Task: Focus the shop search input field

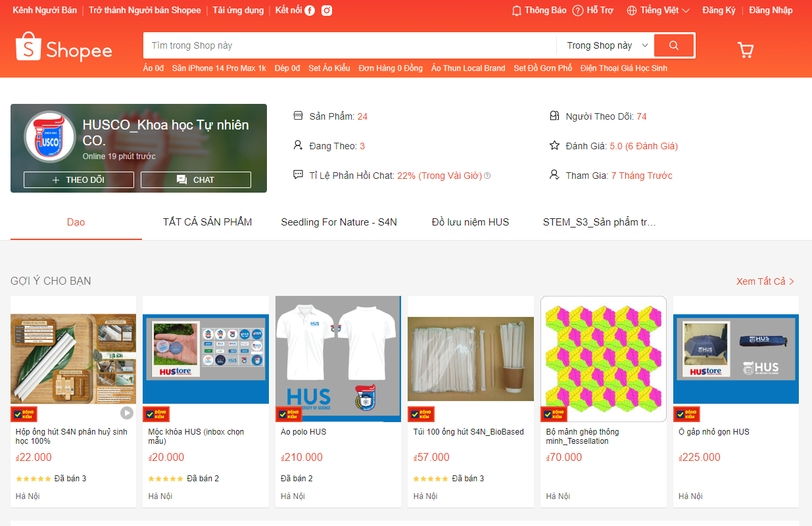Action: coord(350,45)
